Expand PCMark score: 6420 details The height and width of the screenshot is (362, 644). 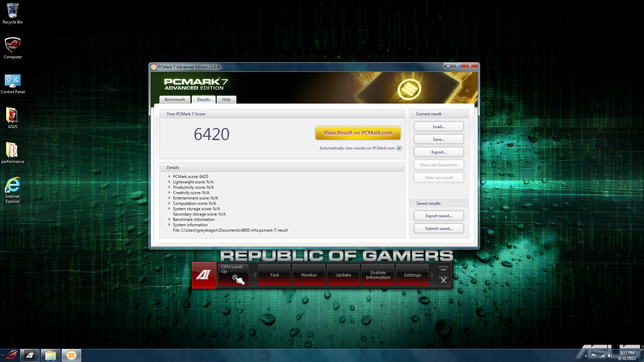[169, 177]
